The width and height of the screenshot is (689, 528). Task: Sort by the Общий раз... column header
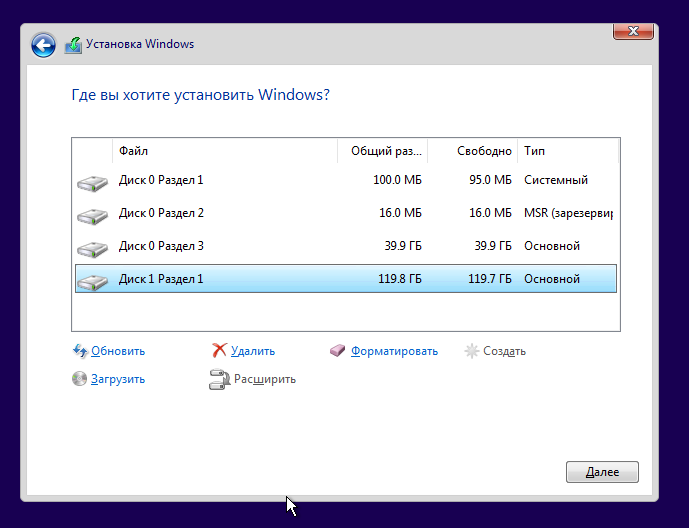click(383, 151)
